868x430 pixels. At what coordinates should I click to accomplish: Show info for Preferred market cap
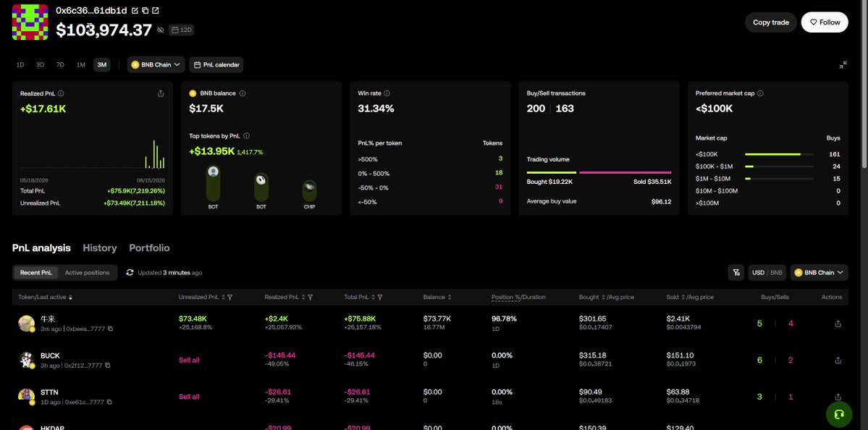760,93
